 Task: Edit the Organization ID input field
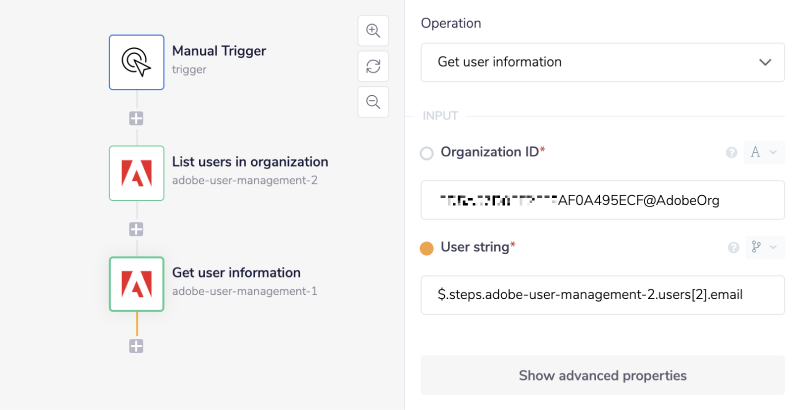603,200
